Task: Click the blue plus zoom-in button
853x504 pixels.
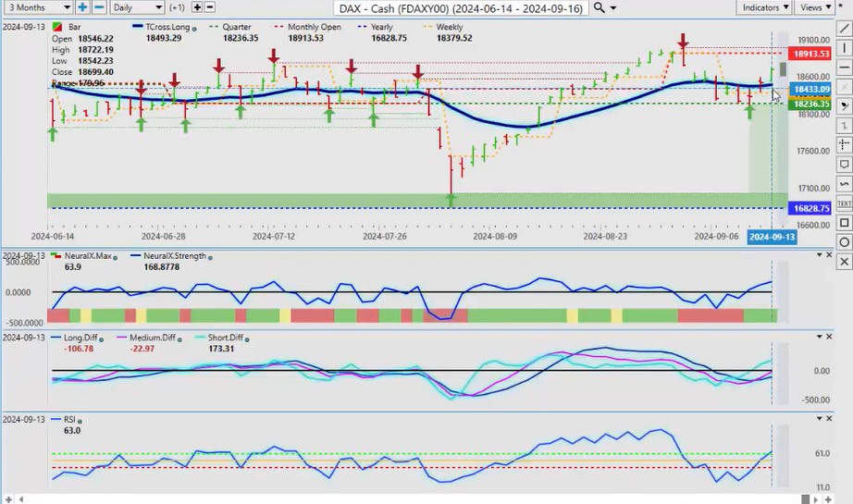Action: pos(82,7)
